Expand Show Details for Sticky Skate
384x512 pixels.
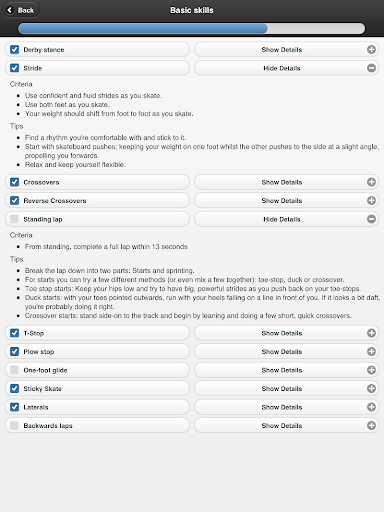[287, 388]
